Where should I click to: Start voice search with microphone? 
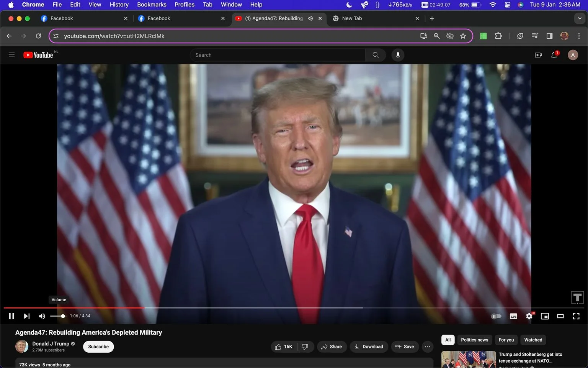coord(398,55)
